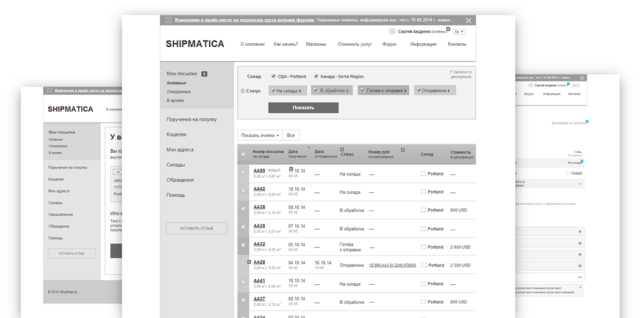Click ОСТАВИТЬ ОТЗЫВ in the left background window

tap(72, 254)
